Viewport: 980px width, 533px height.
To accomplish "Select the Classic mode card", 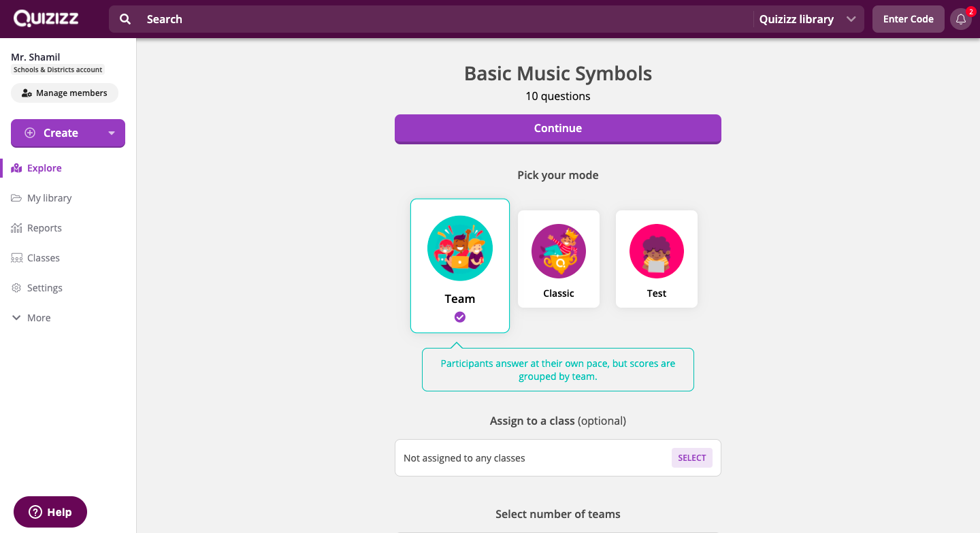I will point(559,259).
